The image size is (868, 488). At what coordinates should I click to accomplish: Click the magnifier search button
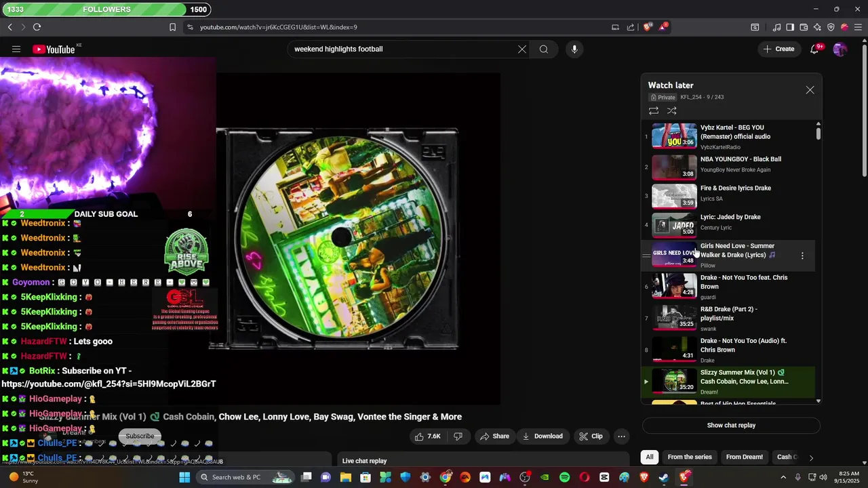tap(544, 49)
